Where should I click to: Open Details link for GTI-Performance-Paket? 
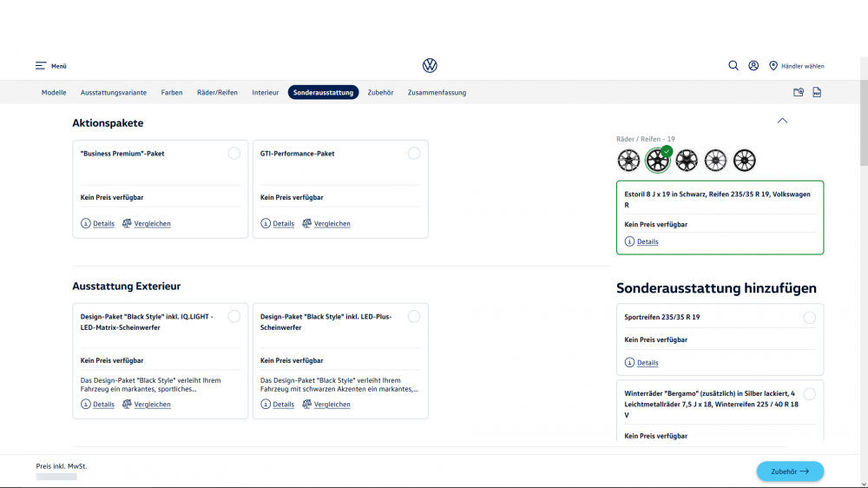point(284,224)
